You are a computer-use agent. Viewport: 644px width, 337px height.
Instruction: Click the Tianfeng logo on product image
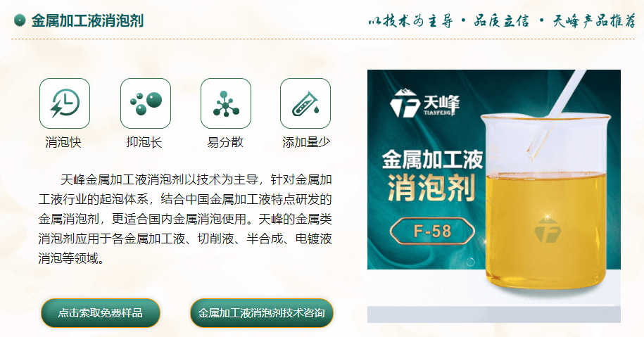424,103
